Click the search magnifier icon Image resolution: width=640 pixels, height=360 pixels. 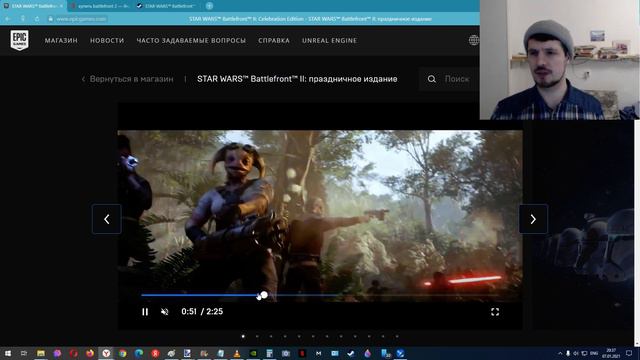(x=431, y=79)
